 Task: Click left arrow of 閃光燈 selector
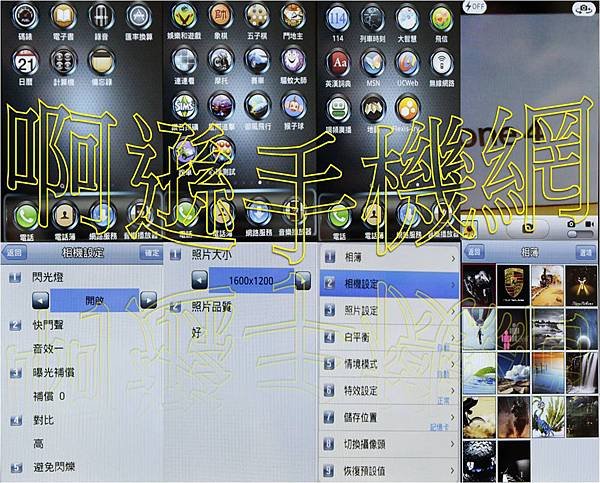pyautogui.click(x=40, y=300)
